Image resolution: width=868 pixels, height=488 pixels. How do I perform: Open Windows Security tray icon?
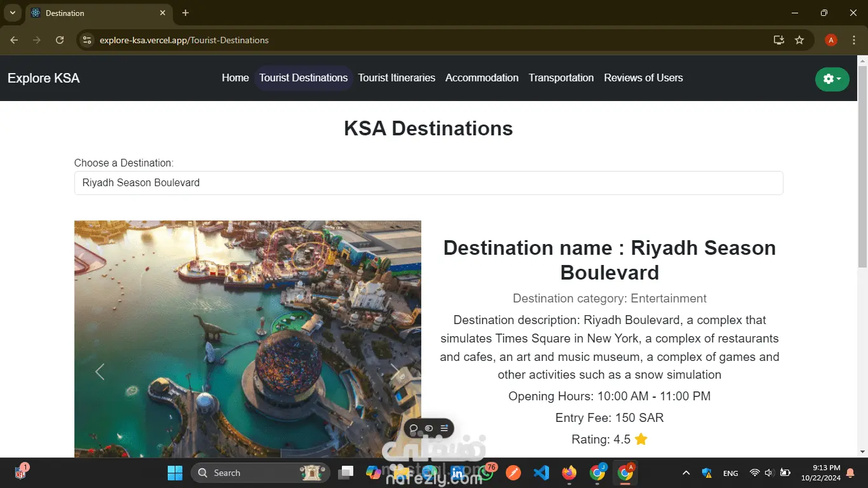tap(707, 473)
